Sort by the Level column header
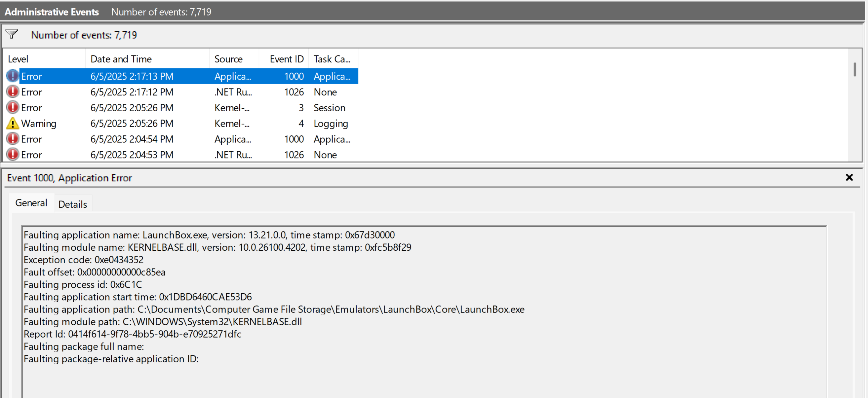The width and height of the screenshot is (868, 398). (44, 59)
